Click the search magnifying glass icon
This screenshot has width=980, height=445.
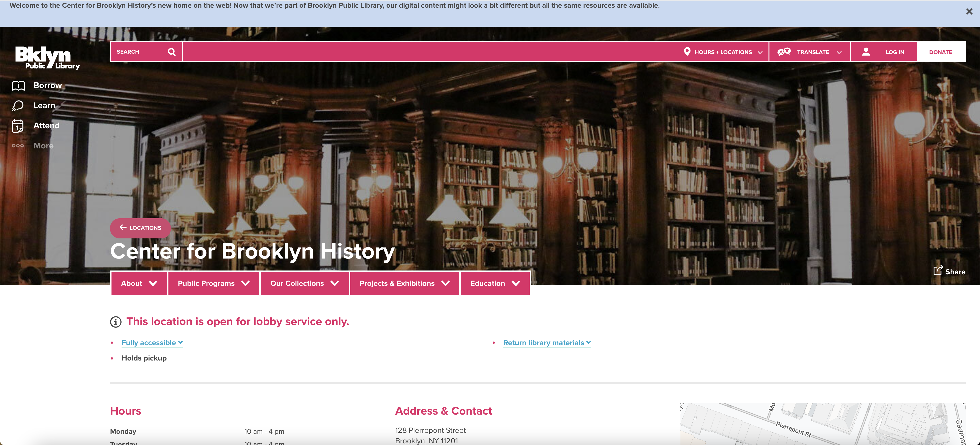(172, 52)
